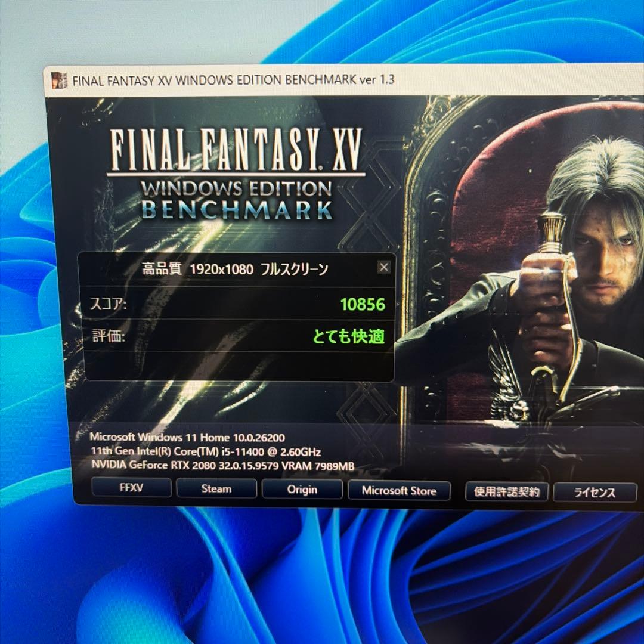The height and width of the screenshot is (644, 644).
Task: Click the score value 10856
Action: 363,304
